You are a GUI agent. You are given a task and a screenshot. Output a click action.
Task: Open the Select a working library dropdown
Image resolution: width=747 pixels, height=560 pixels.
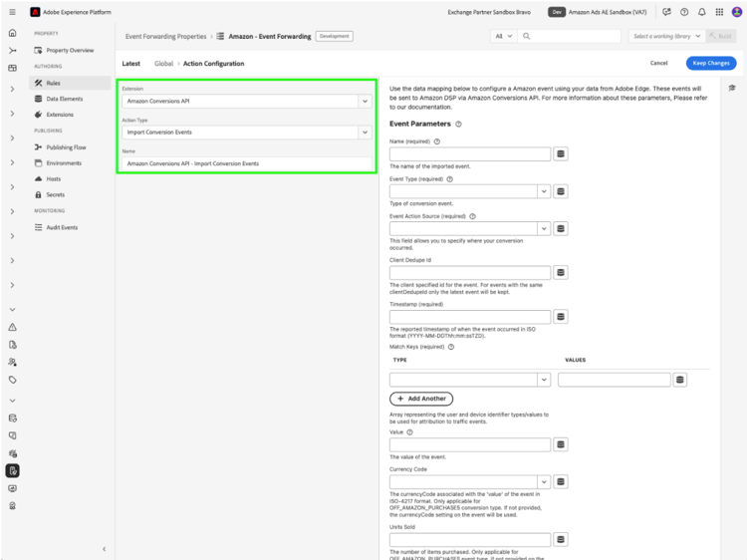click(x=666, y=36)
